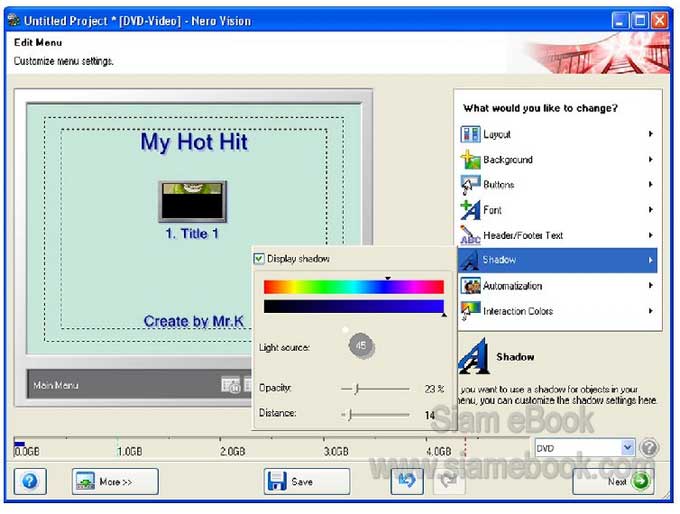
Task: Select the Layout menu entry
Action: tap(558, 134)
